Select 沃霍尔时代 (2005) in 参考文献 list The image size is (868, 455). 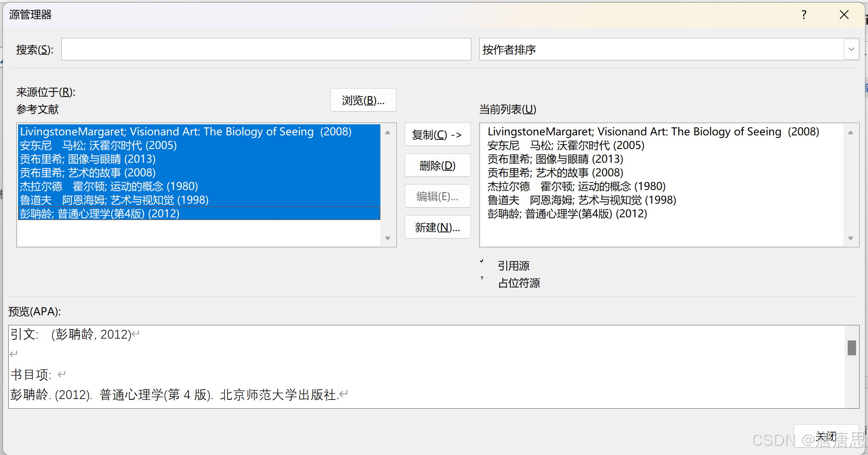tap(199, 145)
